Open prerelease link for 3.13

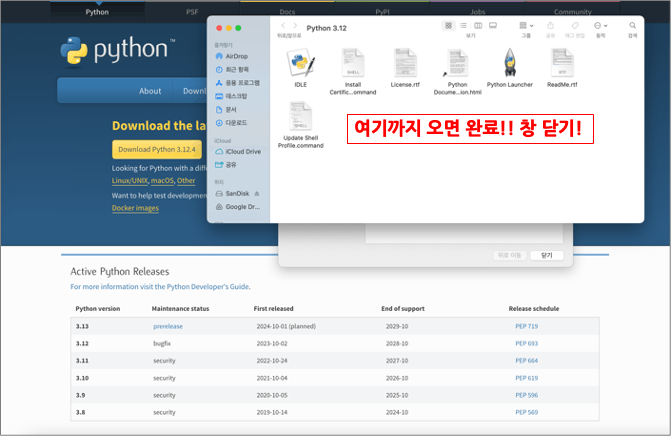pos(168,326)
